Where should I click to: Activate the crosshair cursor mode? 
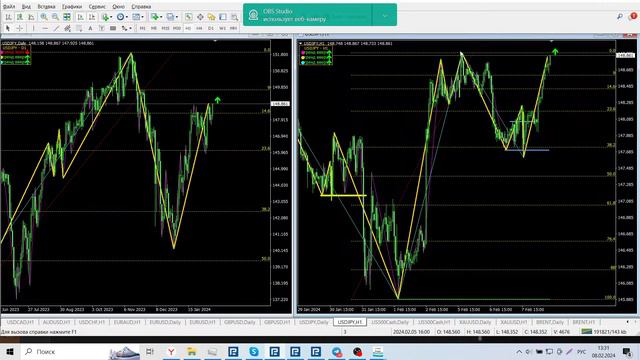click(19, 28)
